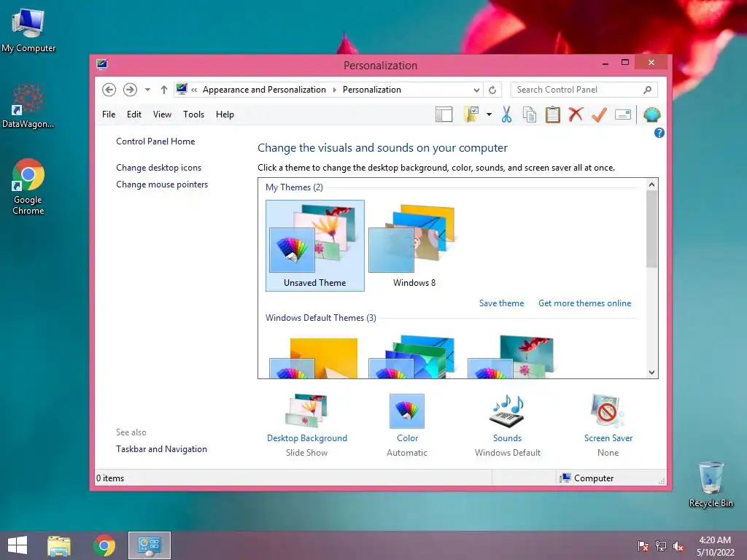
Task: Click the muted volume tray icon
Action: (678, 546)
